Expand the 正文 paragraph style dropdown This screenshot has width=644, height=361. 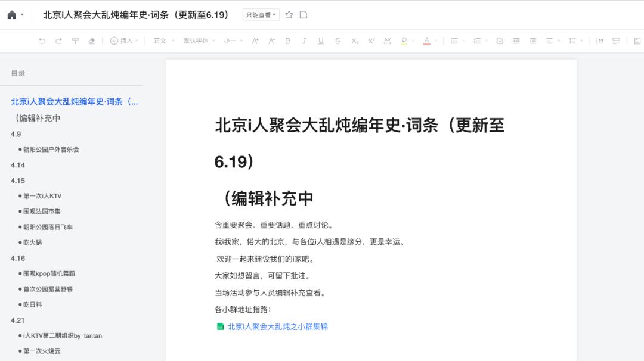164,41
